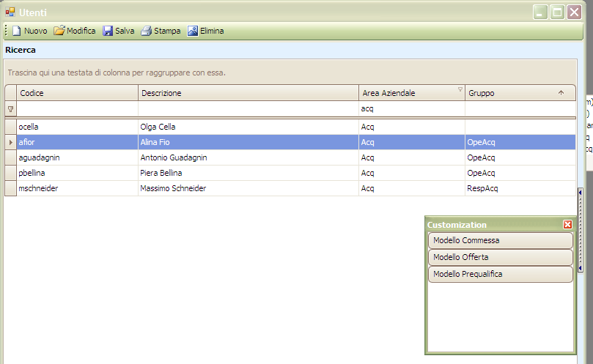Image resolution: width=593 pixels, height=364 pixels.
Task: Click the filter funnel icon in filter row
Action: [x=10, y=108]
